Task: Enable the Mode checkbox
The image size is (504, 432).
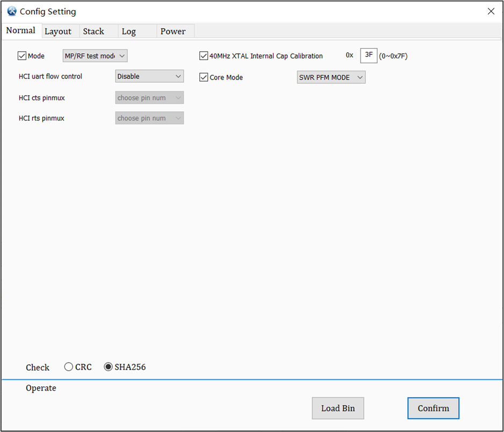Action: [21, 55]
